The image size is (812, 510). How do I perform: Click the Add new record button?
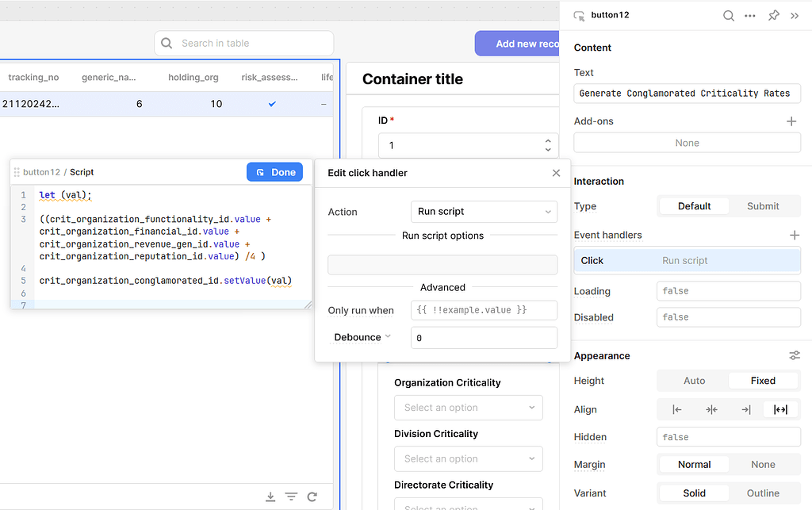click(517, 44)
